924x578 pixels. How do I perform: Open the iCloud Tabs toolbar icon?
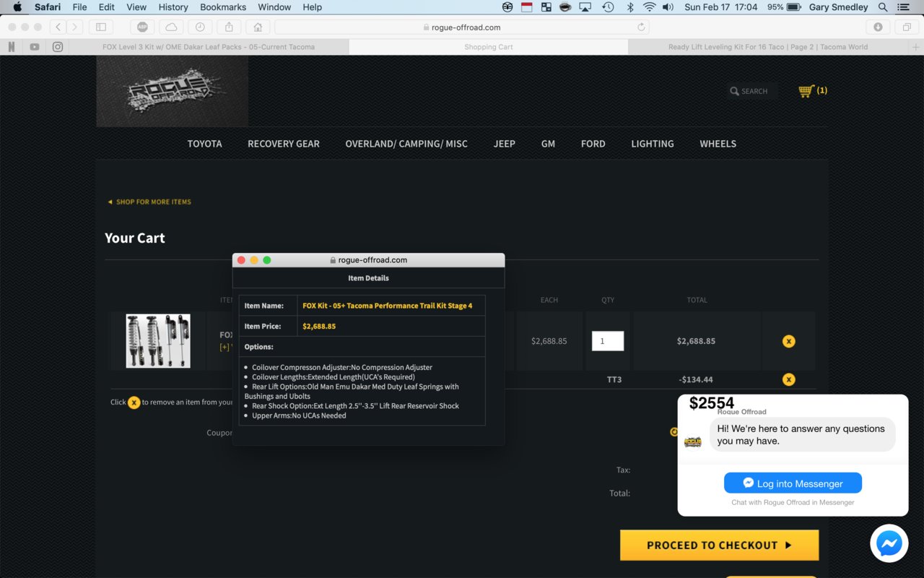pos(171,27)
